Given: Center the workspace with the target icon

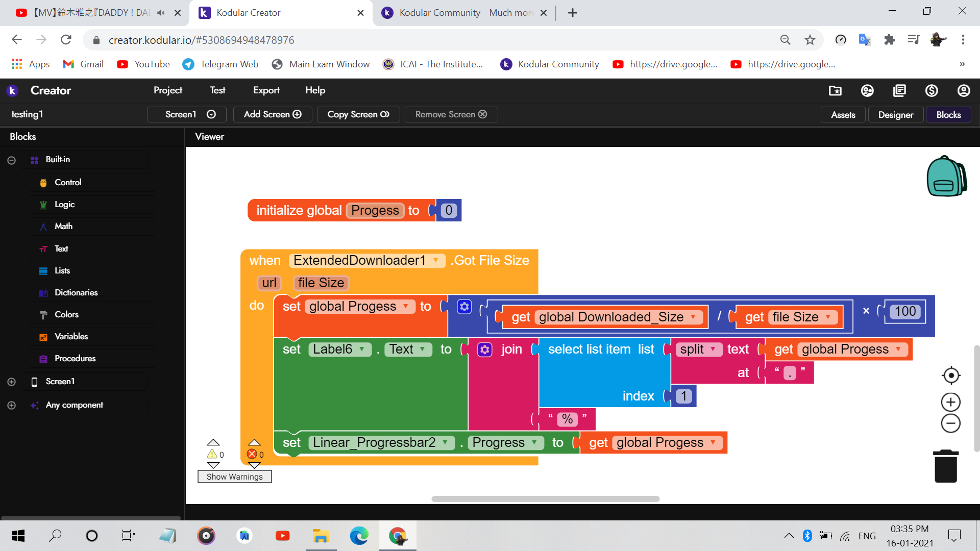Looking at the screenshot, I should pyautogui.click(x=951, y=376).
